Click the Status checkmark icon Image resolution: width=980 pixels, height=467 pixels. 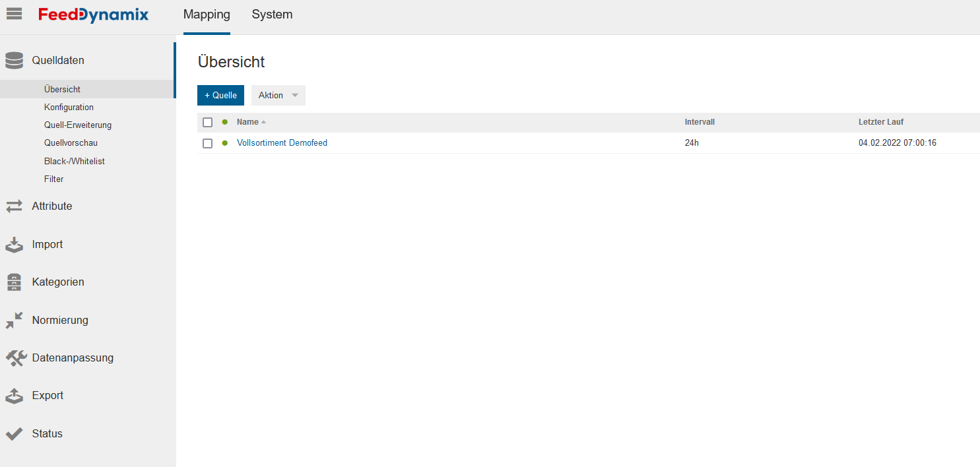14,434
